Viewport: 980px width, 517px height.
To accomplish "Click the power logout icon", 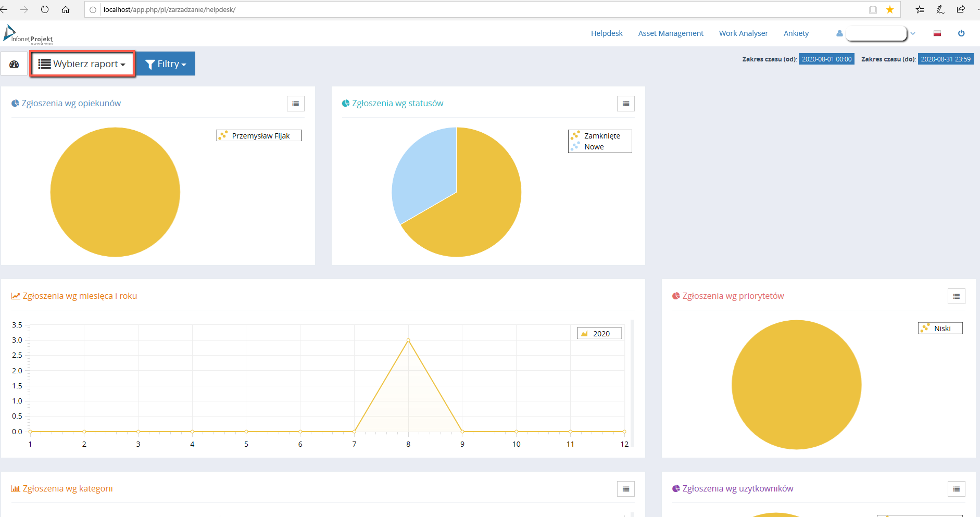I will tap(961, 33).
